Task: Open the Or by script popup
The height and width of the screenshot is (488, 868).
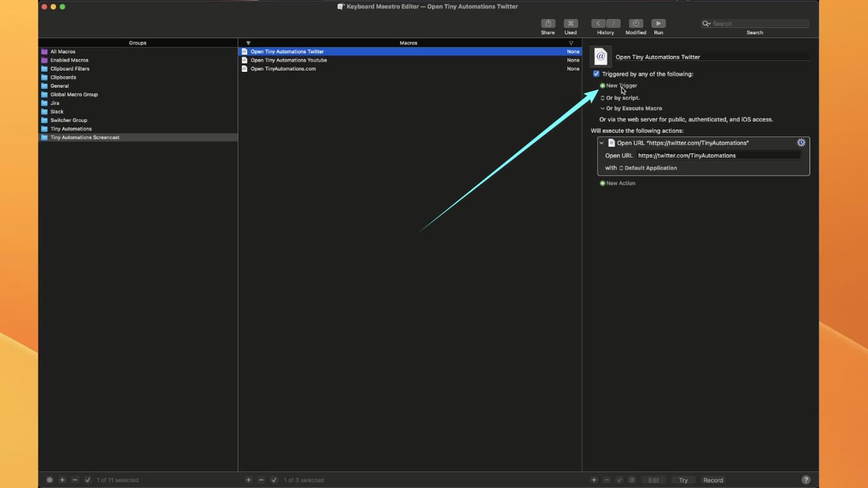Action: (620, 98)
